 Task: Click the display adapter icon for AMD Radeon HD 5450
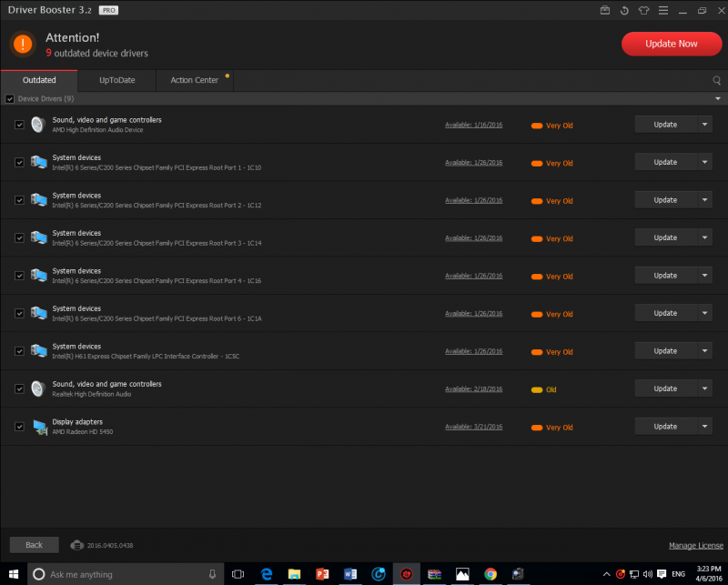[40, 427]
